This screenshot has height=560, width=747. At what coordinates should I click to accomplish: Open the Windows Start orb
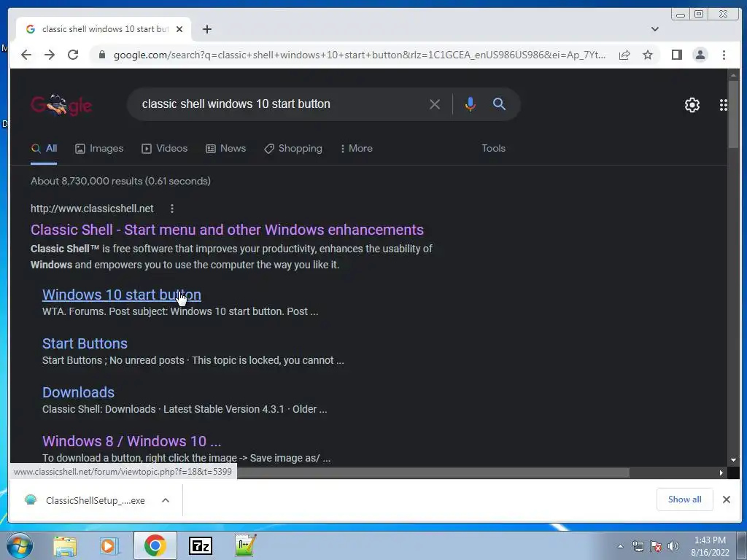[x=19, y=545]
